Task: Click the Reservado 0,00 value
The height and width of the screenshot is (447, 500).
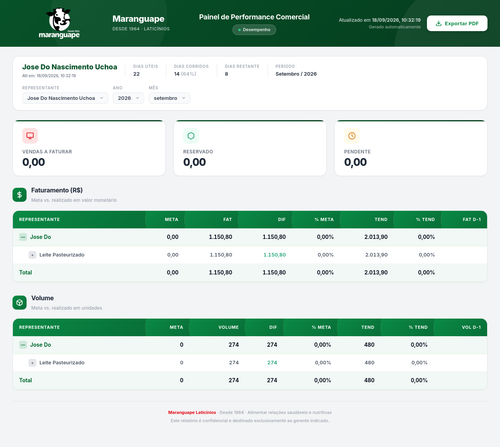Action: click(x=195, y=162)
